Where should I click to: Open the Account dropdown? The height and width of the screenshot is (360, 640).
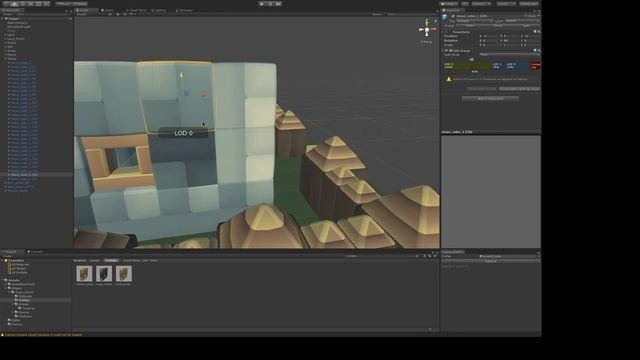[x=482, y=4]
